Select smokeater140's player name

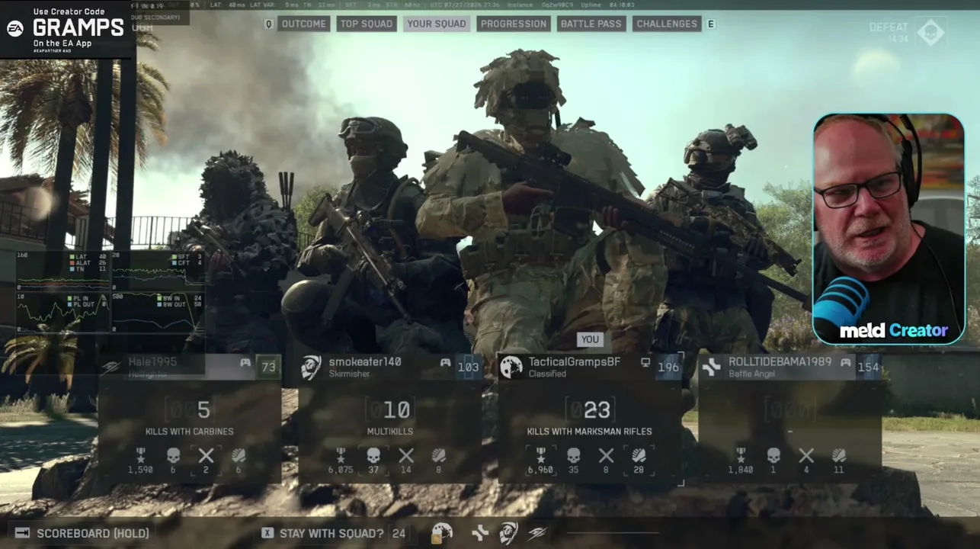click(365, 361)
